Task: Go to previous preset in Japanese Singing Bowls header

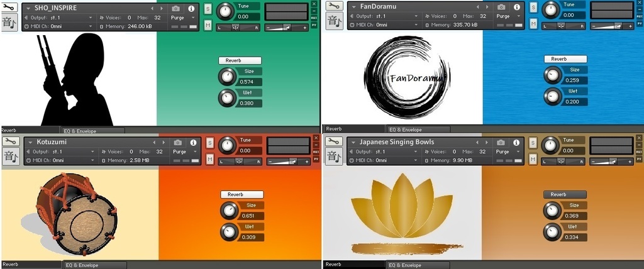Action: [x=477, y=143]
